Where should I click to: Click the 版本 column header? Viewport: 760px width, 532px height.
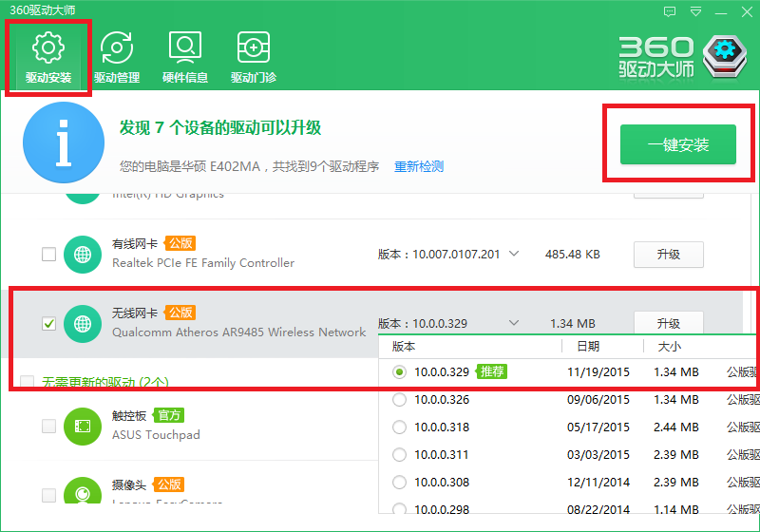tap(404, 347)
